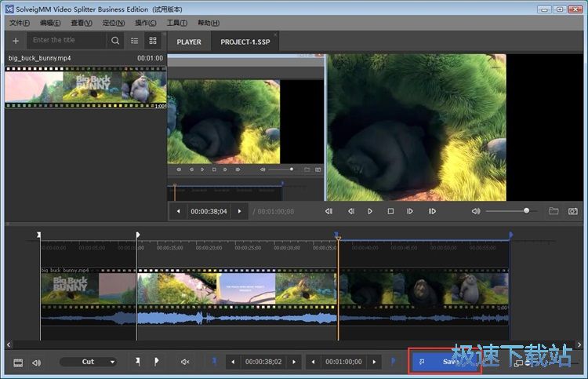The width and height of the screenshot is (588, 379).
Task: Take a snapshot with the camera icon
Action: [573, 211]
